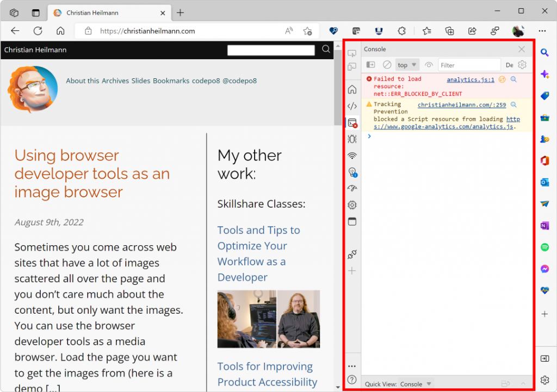Open the top JavaScript context dropdown
Viewport: 557px width, 392px height.
pos(407,65)
